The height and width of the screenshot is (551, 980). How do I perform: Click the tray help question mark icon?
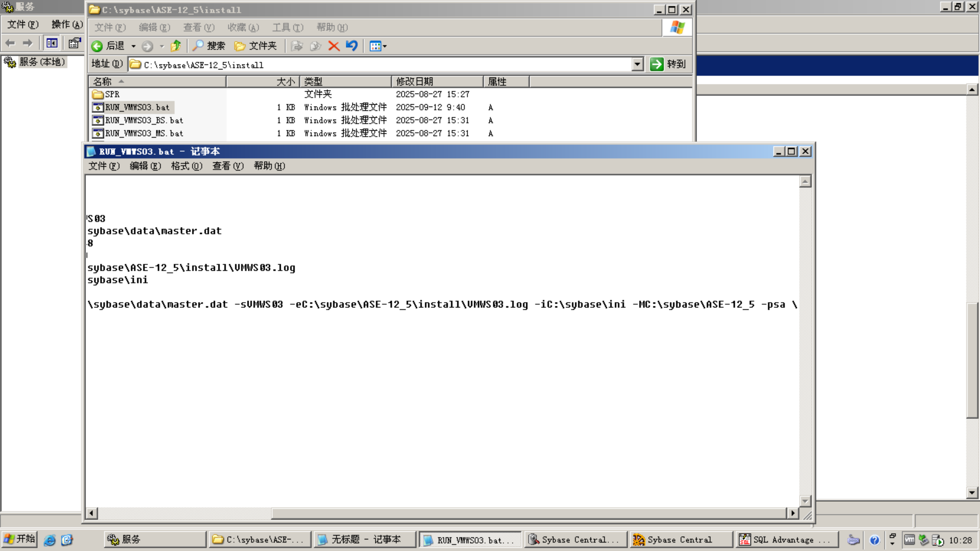click(875, 540)
